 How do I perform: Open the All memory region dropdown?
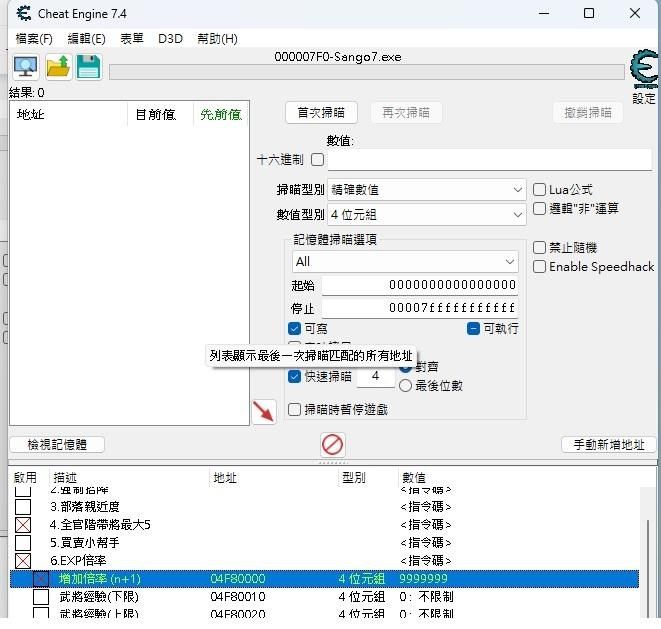[x=405, y=262]
